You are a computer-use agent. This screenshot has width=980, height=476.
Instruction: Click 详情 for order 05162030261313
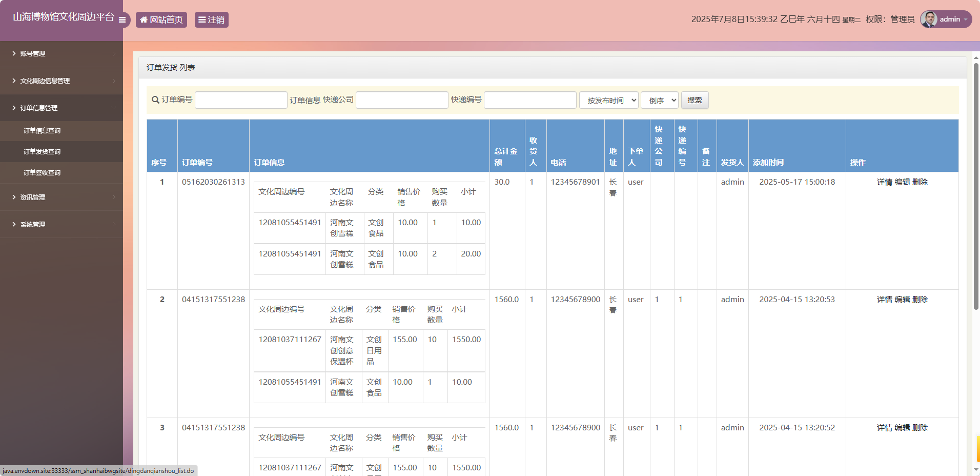(884, 182)
